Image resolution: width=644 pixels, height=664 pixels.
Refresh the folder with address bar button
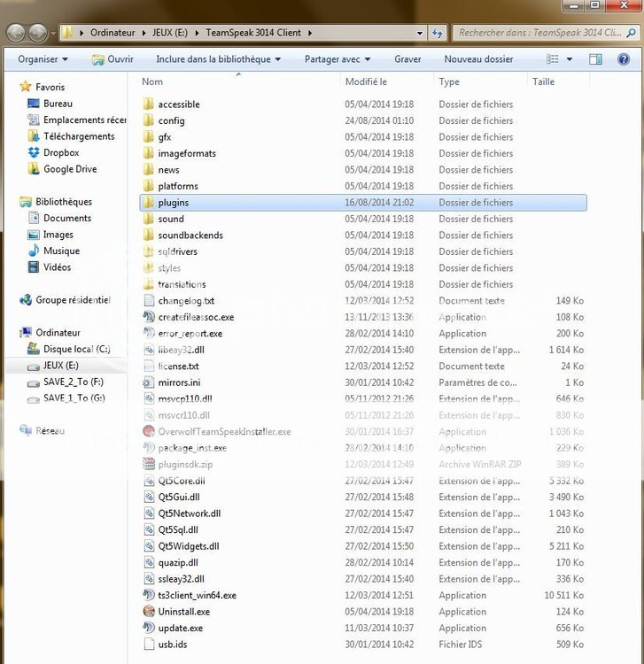[x=438, y=33]
